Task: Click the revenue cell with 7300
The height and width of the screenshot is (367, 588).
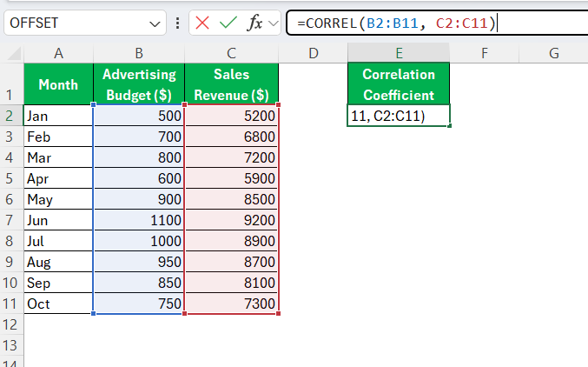Action: point(231,304)
